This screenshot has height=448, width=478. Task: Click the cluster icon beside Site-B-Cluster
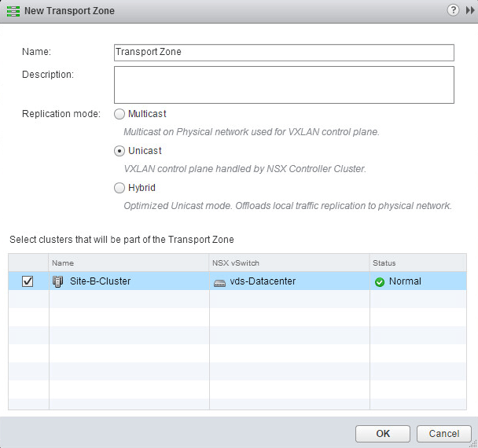tap(58, 281)
